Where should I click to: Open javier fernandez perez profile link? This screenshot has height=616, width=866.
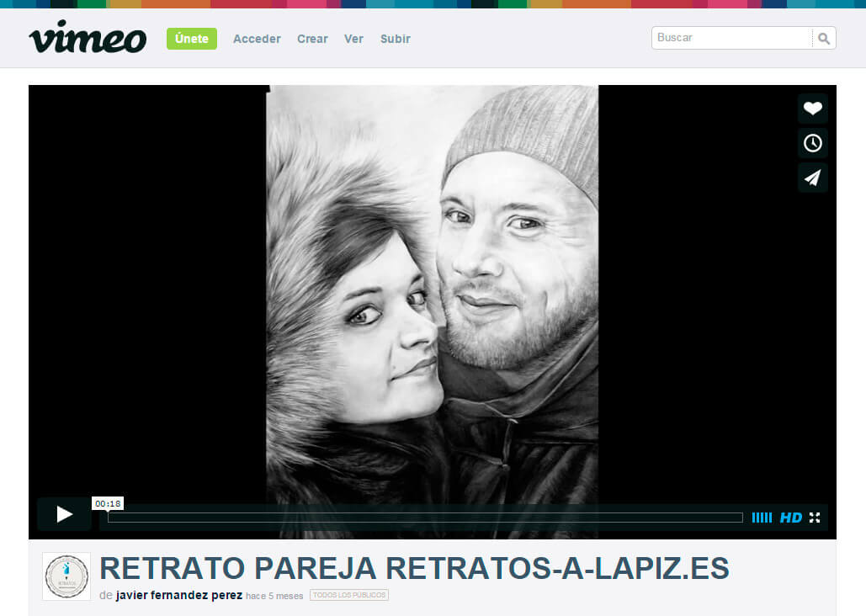click(x=178, y=596)
